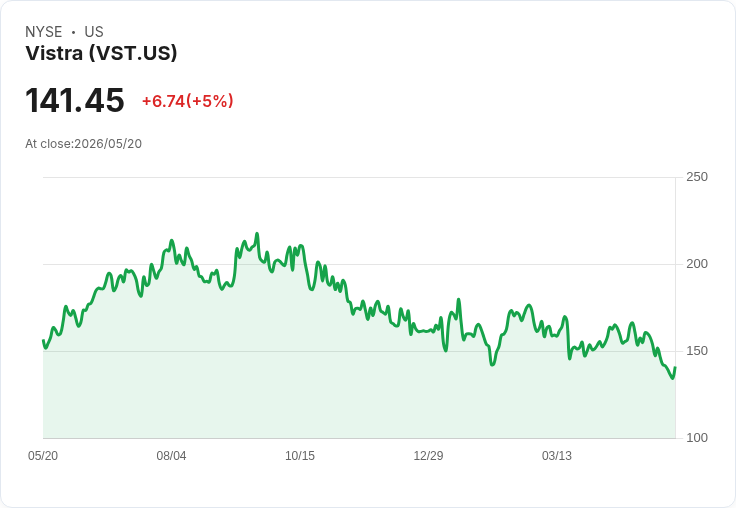Click the chart line's starting leftmost point

pos(44,340)
